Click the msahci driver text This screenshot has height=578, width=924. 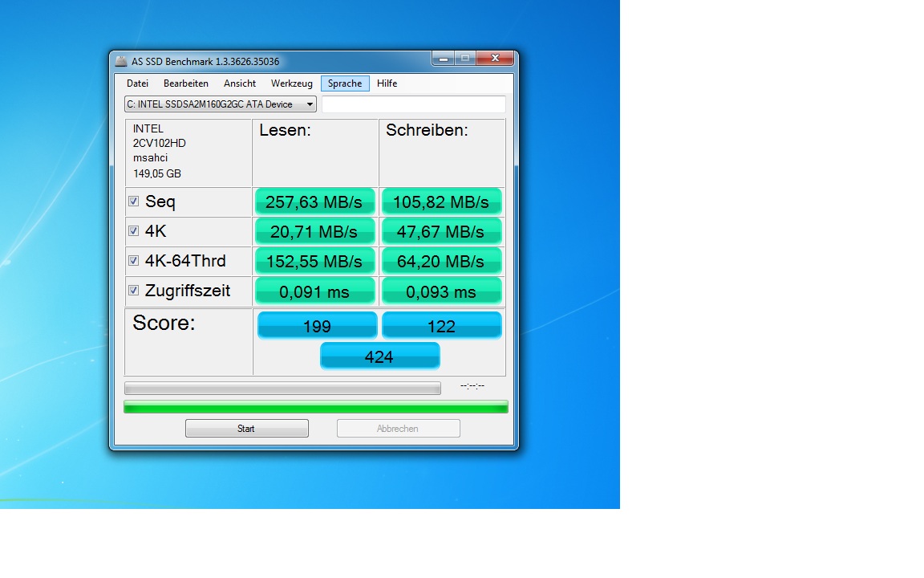[x=150, y=158]
